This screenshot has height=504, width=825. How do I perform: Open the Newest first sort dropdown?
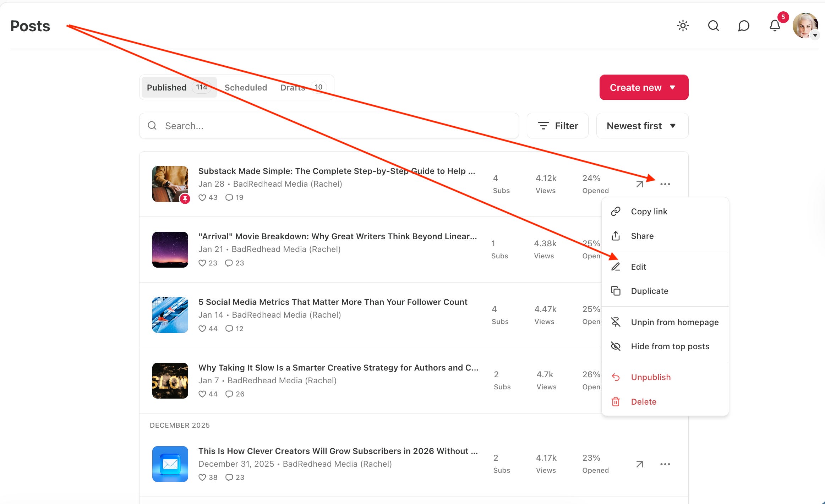tap(642, 126)
